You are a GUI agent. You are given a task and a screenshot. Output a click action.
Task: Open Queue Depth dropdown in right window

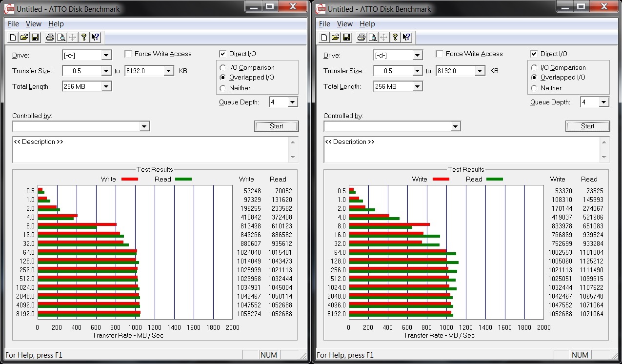pos(603,102)
